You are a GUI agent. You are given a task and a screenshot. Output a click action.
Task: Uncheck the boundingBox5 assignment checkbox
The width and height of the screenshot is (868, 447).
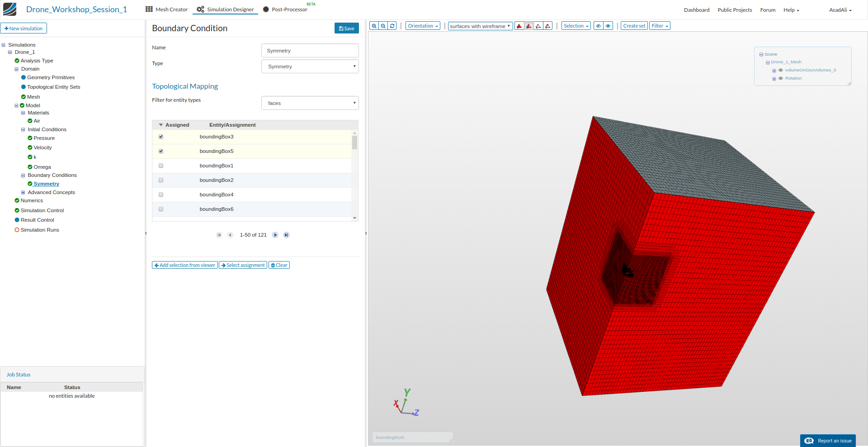click(161, 151)
